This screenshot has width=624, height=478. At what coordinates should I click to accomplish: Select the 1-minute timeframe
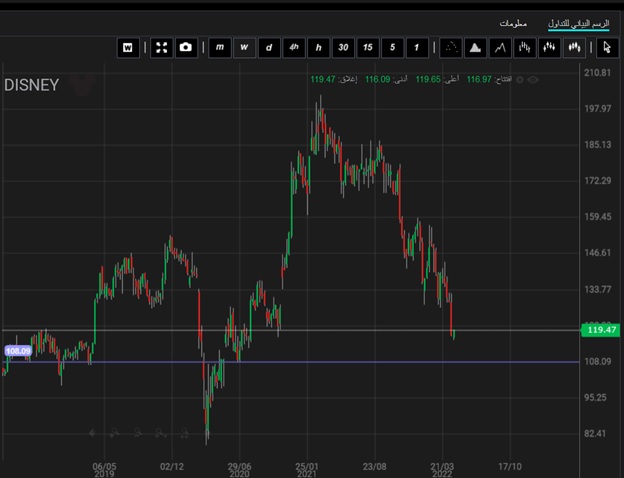[x=417, y=48]
